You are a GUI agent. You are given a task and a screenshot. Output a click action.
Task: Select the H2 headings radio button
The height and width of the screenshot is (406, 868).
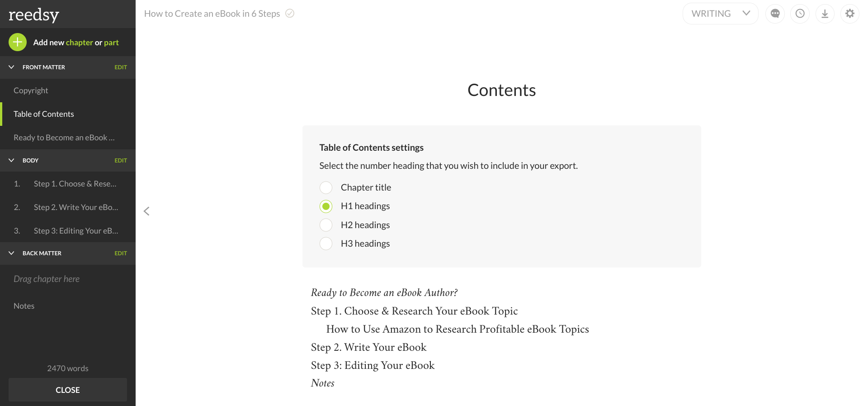tap(326, 225)
